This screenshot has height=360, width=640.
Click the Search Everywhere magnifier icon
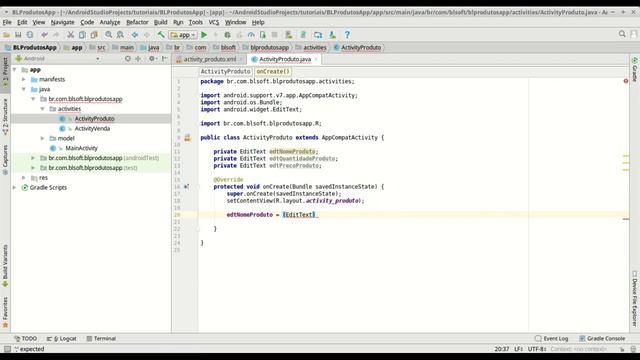point(622,34)
